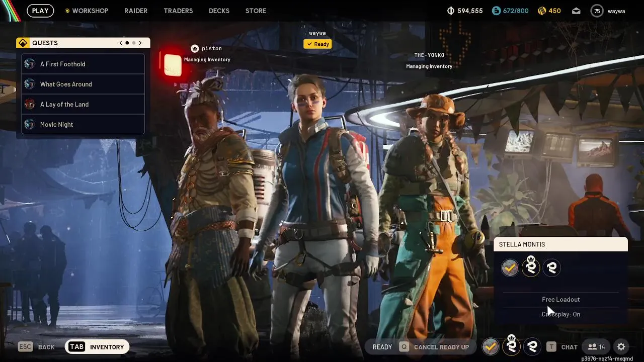Open the TAB Inventory button
Image resolution: width=644 pixels, height=362 pixels.
pyautogui.click(x=97, y=347)
